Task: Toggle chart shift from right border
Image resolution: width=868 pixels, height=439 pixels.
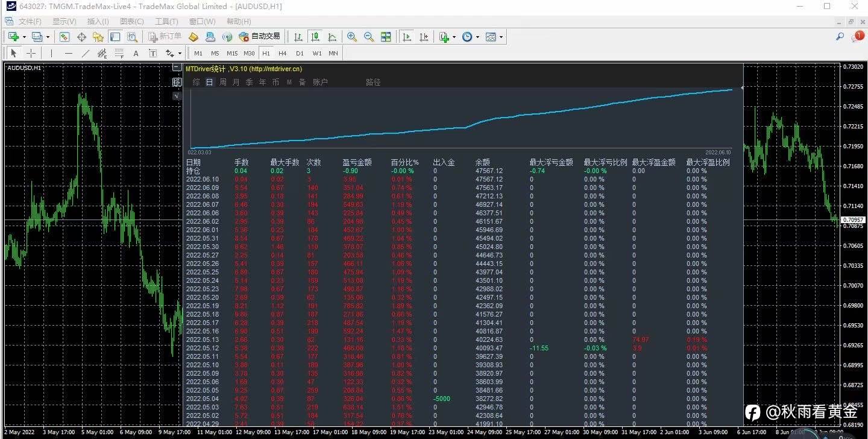Action: (424, 37)
